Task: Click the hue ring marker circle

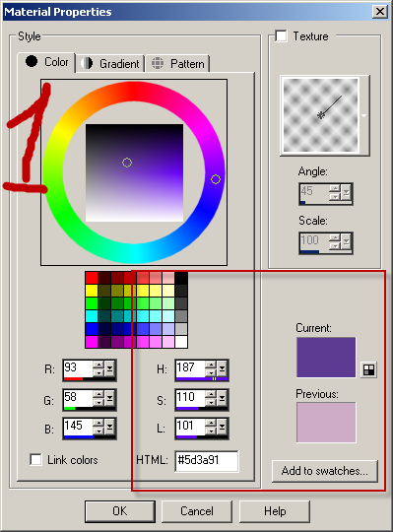Action: (216, 179)
